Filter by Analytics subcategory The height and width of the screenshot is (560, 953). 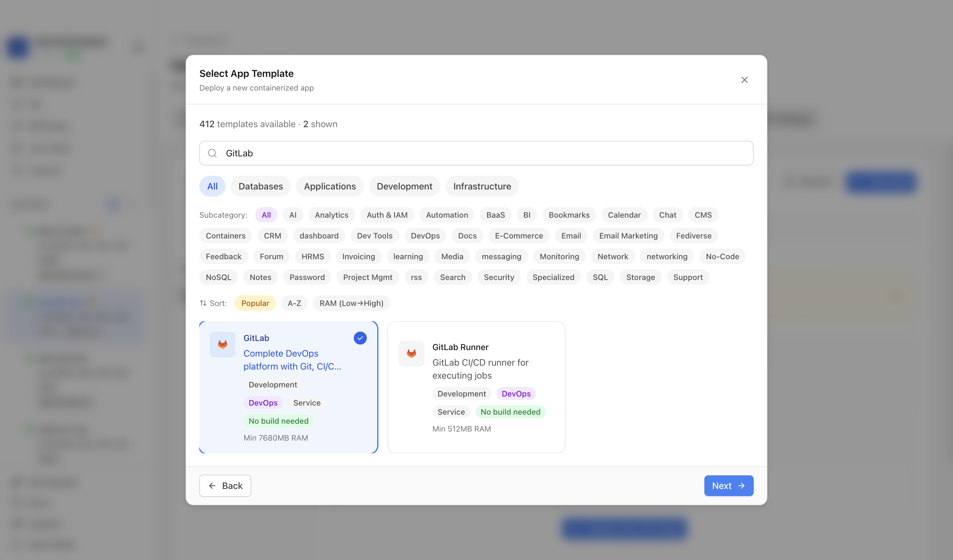click(331, 215)
